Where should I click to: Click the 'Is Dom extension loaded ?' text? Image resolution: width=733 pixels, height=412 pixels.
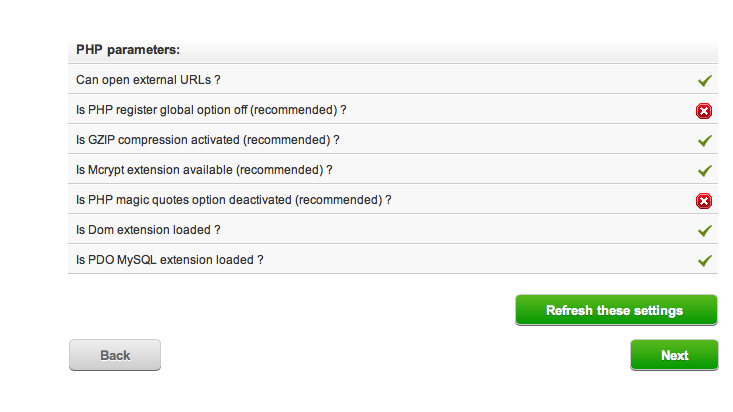[148, 229]
